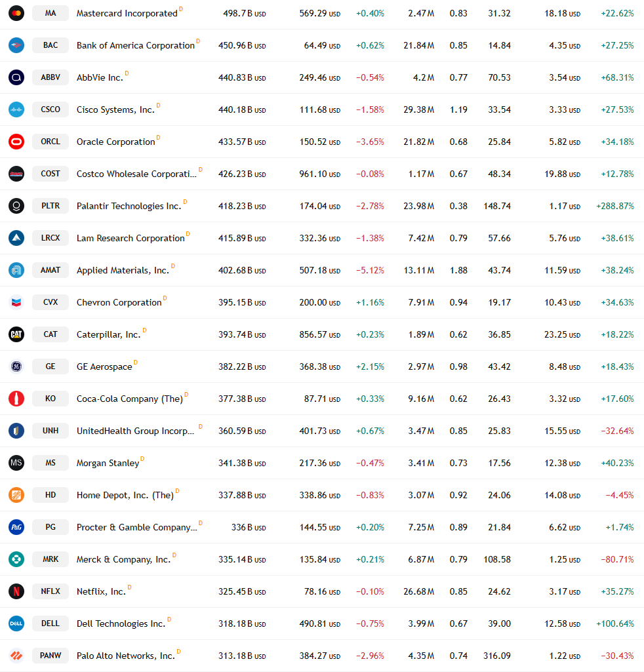644x672 pixels.
Task: Click Caterpillar EPS 23.25 USD
Action: click(x=562, y=335)
